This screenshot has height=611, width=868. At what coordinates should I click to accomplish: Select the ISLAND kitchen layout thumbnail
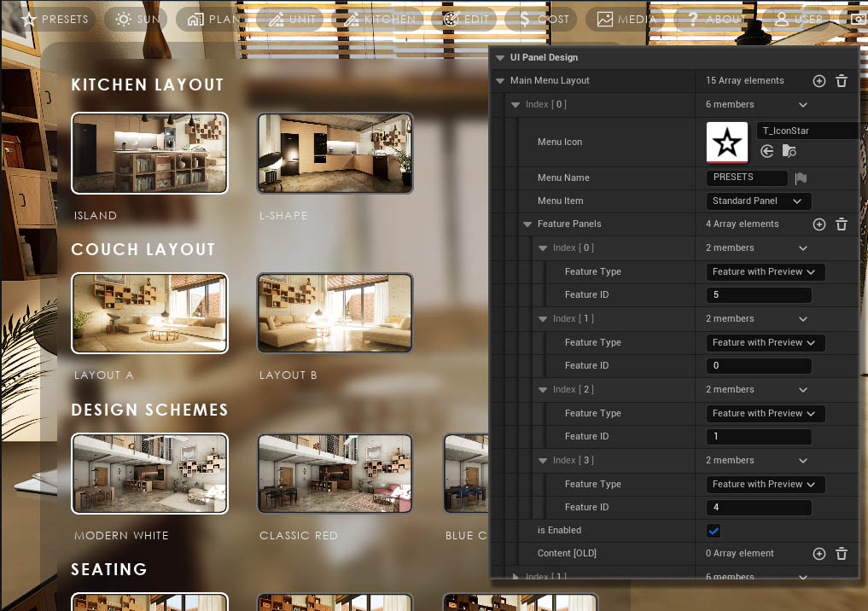[x=149, y=154]
